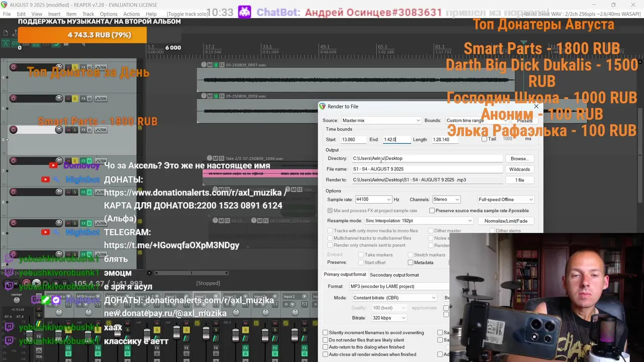Enable Auto-return to this dialog when finished

coord(325,347)
